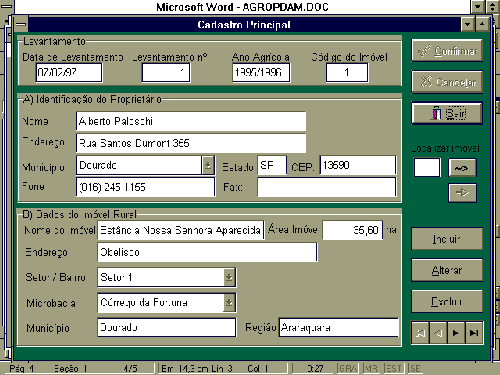500x375 pixels.
Task: Click the Fone field
Action: (145, 187)
